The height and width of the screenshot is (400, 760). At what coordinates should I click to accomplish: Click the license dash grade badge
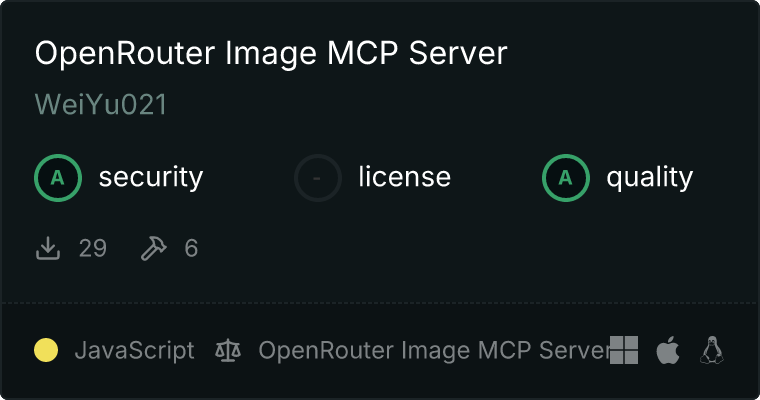tap(317, 178)
